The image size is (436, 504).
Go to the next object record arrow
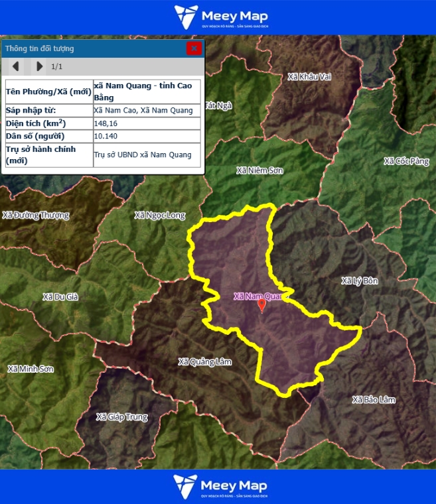39,66
